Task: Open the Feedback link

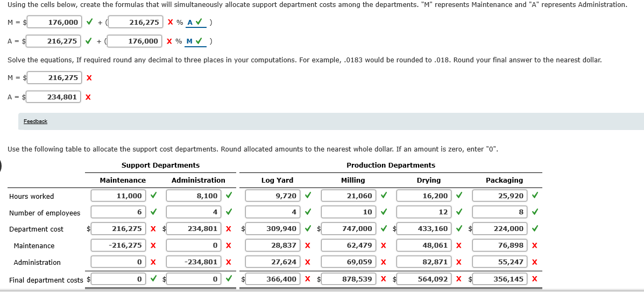Action: (x=36, y=121)
